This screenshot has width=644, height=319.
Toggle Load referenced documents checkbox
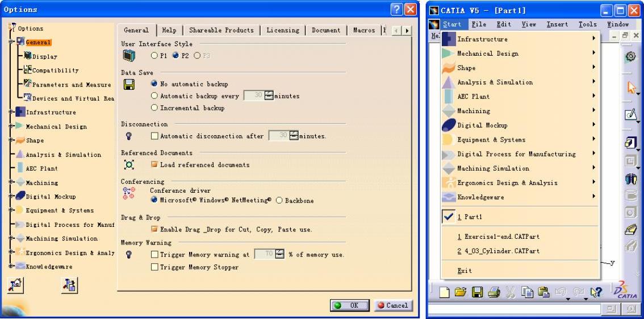coord(154,164)
